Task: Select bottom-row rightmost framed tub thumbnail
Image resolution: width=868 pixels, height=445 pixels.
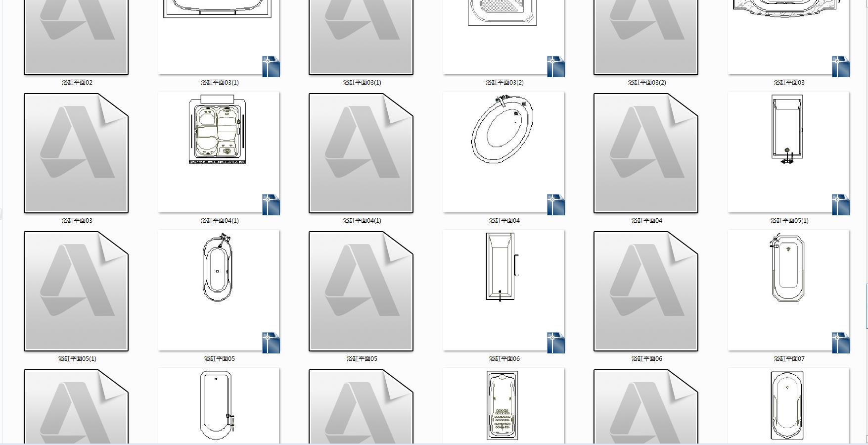Action: tap(788, 406)
